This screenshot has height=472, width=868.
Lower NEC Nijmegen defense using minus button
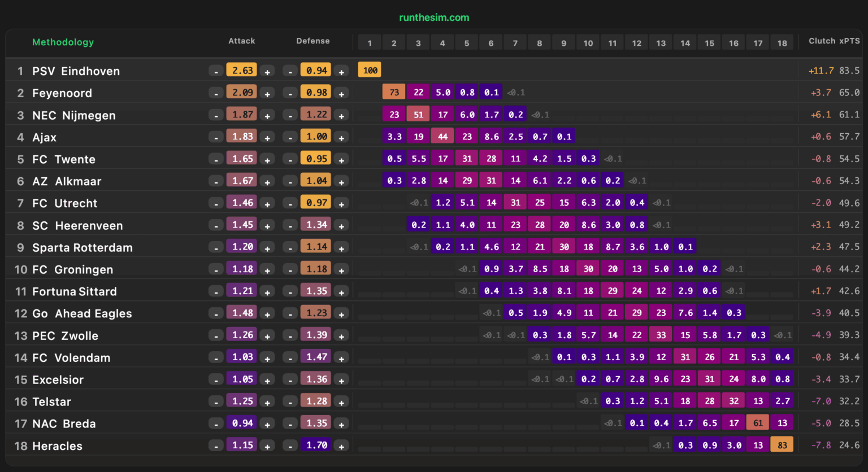(x=290, y=115)
